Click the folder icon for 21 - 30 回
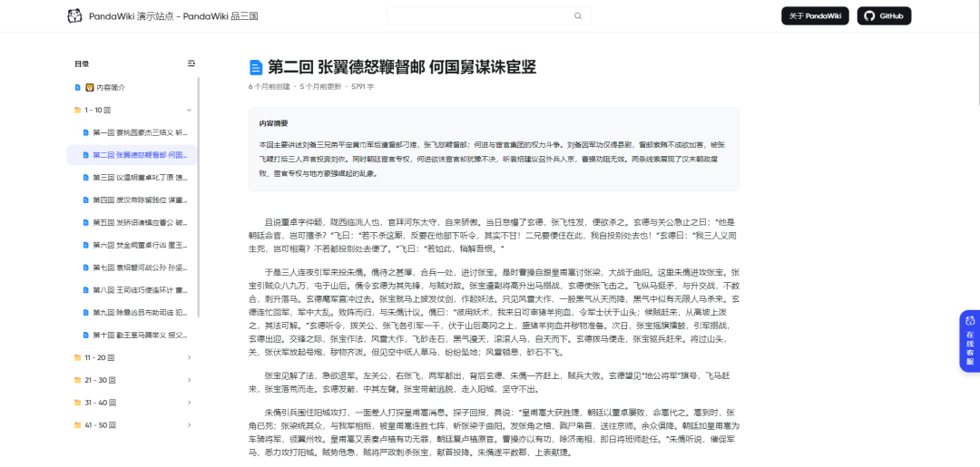The height and width of the screenshot is (467, 980). (x=78, y=380)
